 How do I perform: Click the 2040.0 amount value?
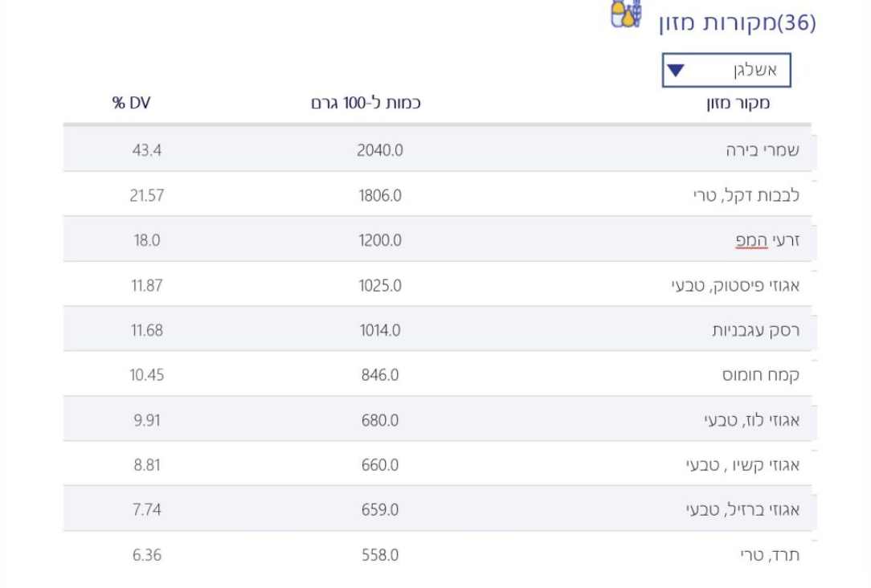[x=380, y=150]
